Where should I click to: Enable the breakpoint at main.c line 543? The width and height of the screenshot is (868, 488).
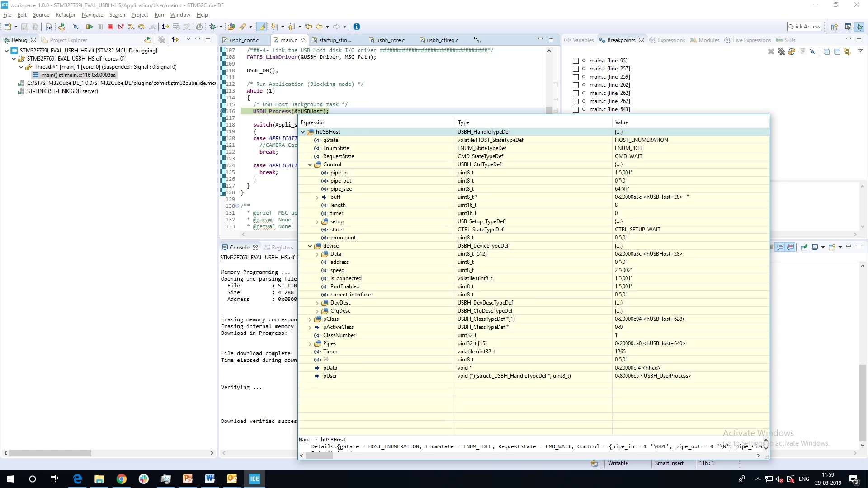[576, 109]
